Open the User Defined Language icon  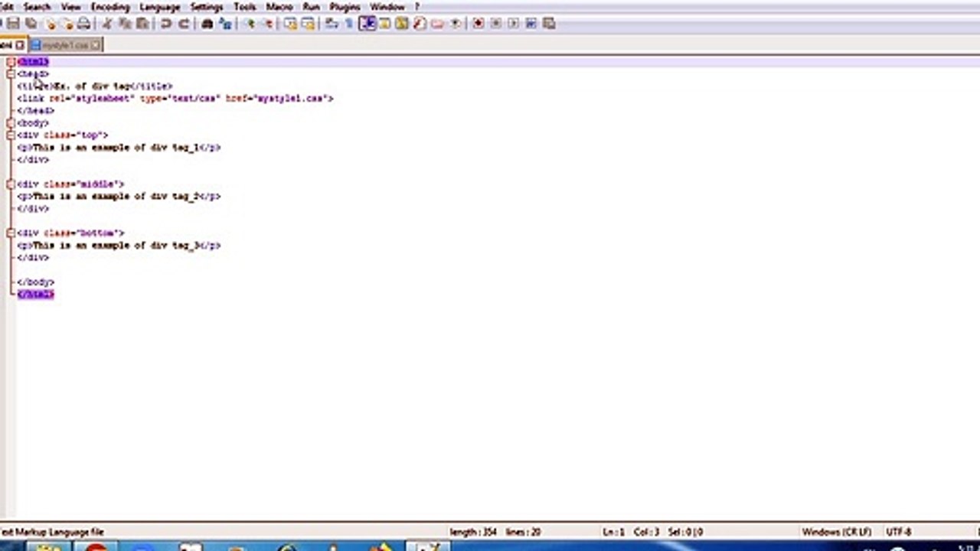(384, 24)
